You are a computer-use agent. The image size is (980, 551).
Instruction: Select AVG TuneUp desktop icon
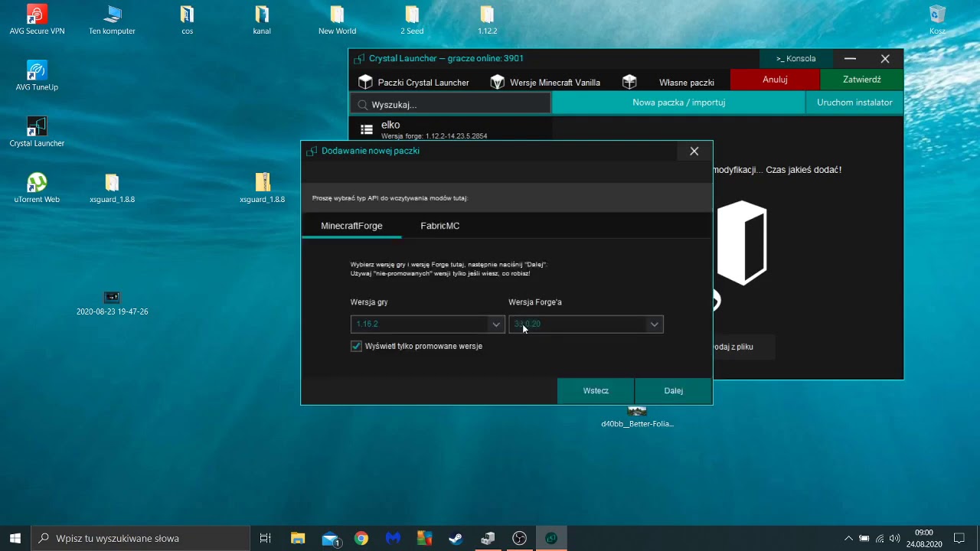(37, 76)
